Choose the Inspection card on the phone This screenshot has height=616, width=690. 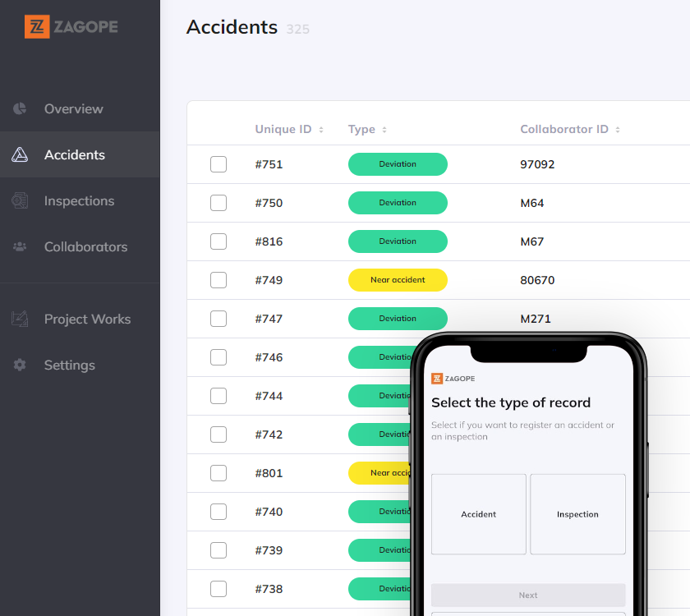[x=577, y=514]
